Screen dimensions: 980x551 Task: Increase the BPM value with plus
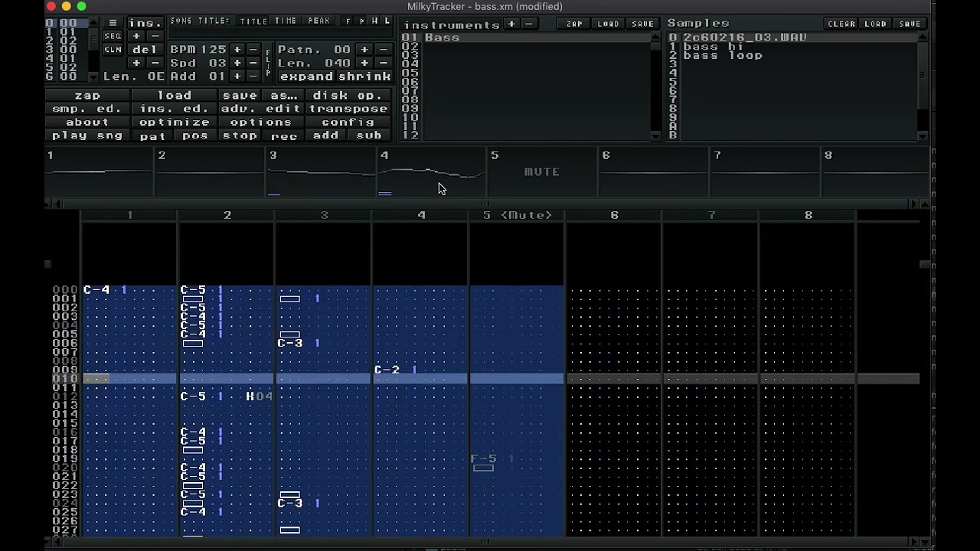click(237, 49)
